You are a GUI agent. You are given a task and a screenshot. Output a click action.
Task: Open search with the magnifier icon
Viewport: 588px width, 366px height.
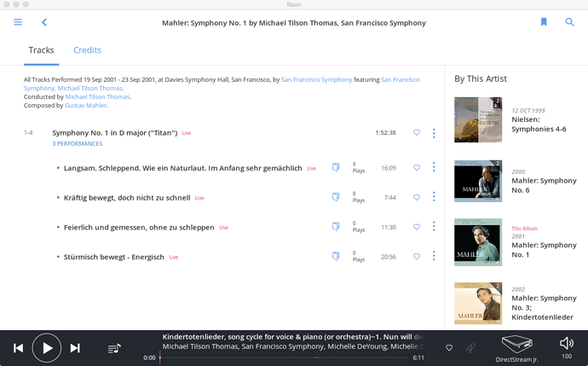click(x=569, y=22)
